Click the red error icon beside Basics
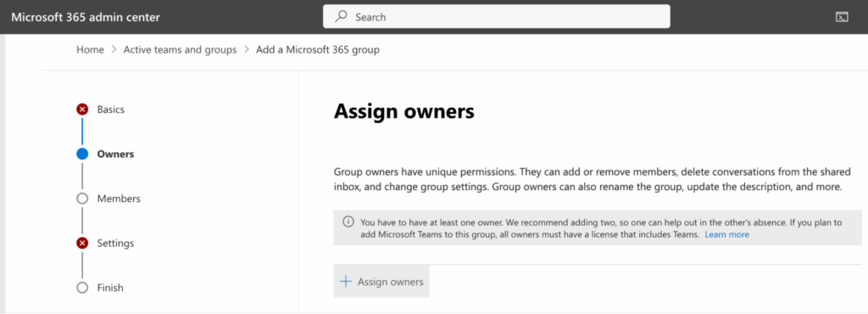 (x=82, y=109)
